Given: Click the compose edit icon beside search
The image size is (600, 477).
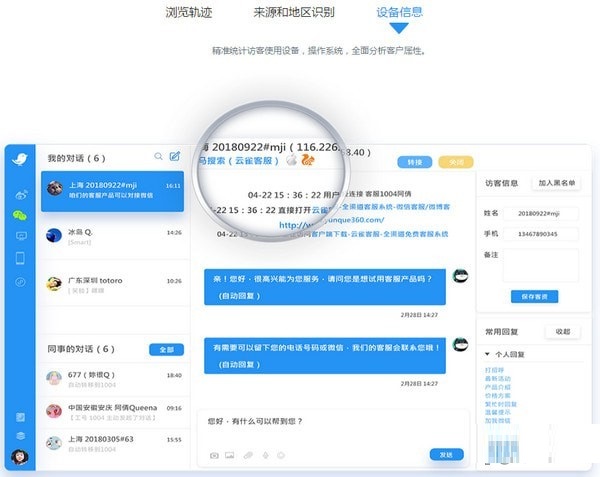Looking at the screenshot, I should [175, 156].
